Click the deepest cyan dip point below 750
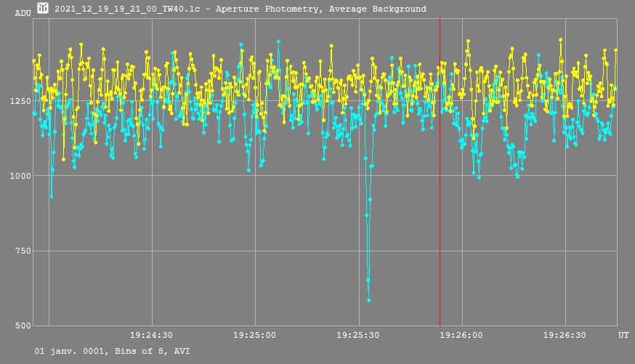 tap(369, 299)
